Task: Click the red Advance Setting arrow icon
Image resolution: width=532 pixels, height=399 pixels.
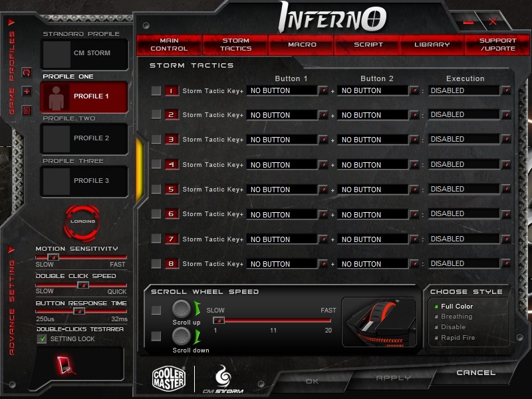Action: tap(11, 250)
